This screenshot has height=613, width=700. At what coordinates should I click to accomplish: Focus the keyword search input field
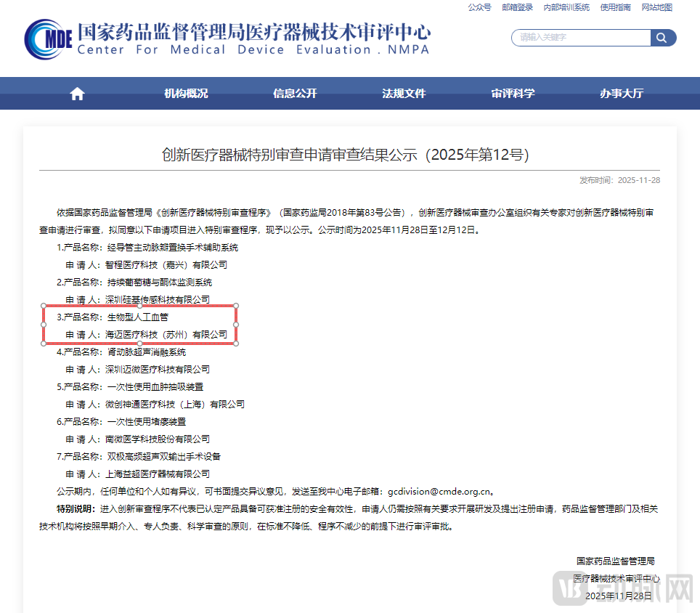pos(581,38)
